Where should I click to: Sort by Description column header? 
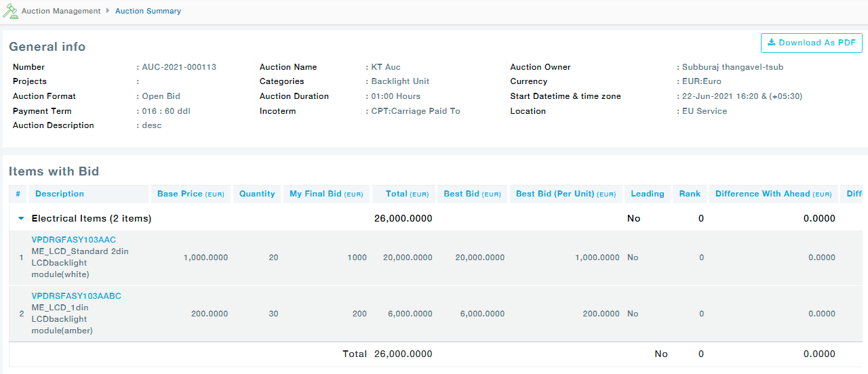pos(60,194)
